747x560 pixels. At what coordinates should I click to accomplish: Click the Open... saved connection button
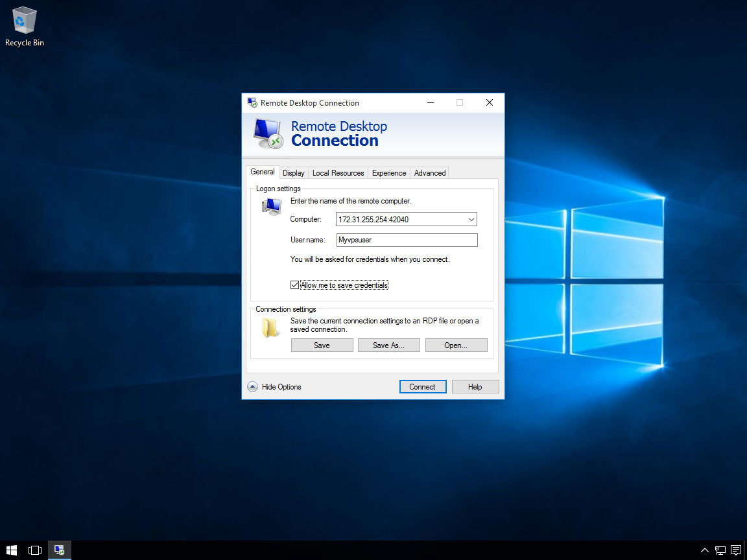[456, 345]
